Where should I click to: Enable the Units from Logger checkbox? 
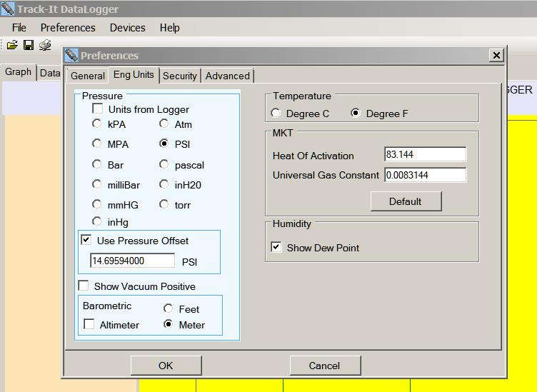[98, 109]
